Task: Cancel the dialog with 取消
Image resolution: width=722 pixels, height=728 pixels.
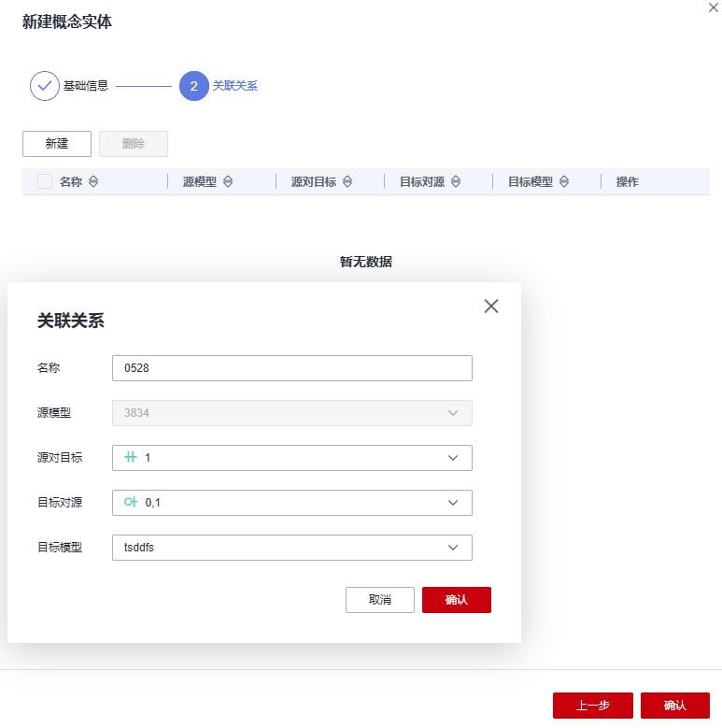Action: pyautogui.click(x=380, y=600)
